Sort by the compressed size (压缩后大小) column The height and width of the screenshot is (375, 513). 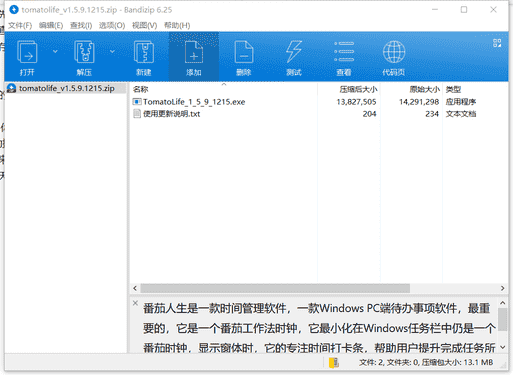pyautogui.click(x=358, y=89)
